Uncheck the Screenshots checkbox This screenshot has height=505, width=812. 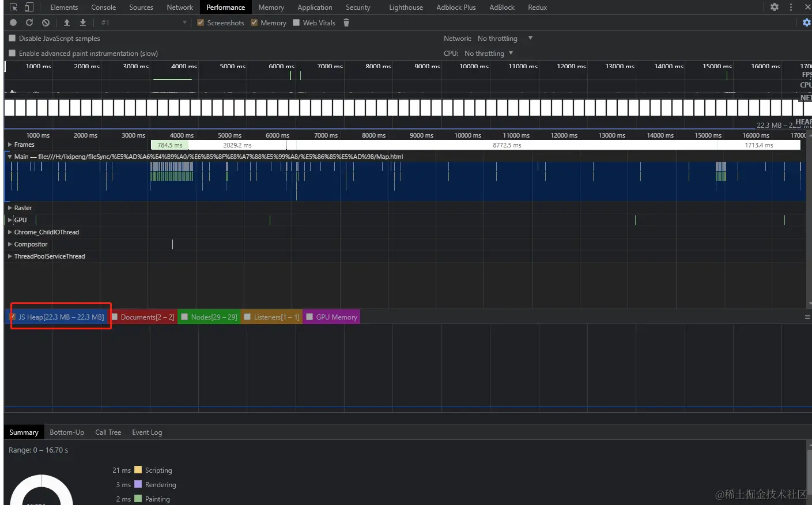201,22
